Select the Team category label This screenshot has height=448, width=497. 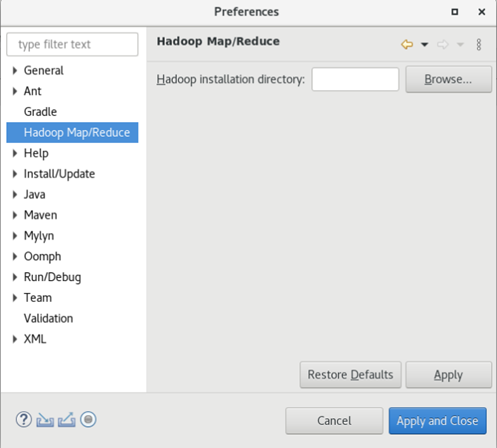(38, 298)
